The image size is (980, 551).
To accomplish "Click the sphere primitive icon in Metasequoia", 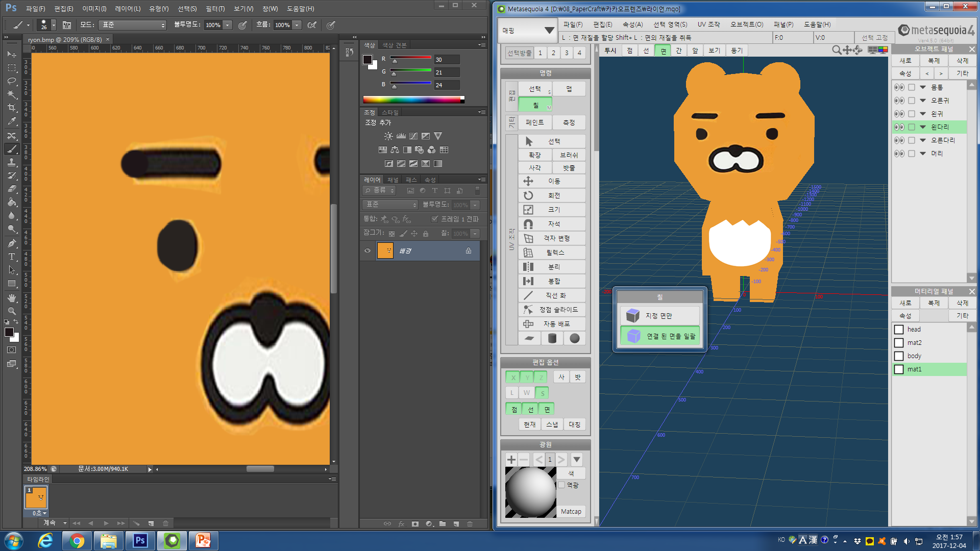I will tap(575, 338).
